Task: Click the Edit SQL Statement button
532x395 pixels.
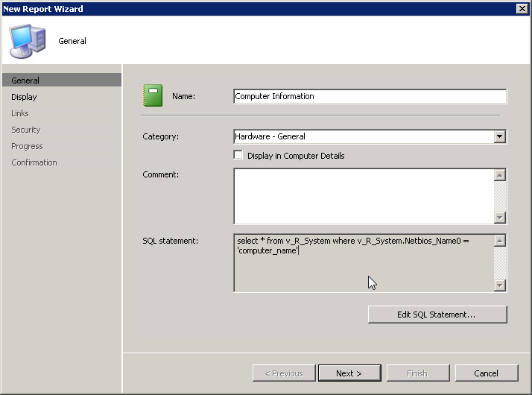Action: (437, 315)
